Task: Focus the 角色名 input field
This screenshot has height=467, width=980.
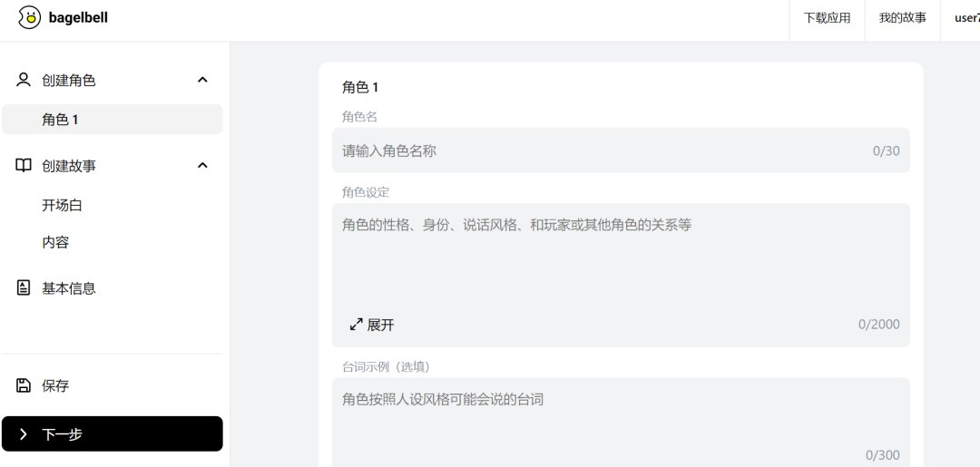Action: [599, 151]
